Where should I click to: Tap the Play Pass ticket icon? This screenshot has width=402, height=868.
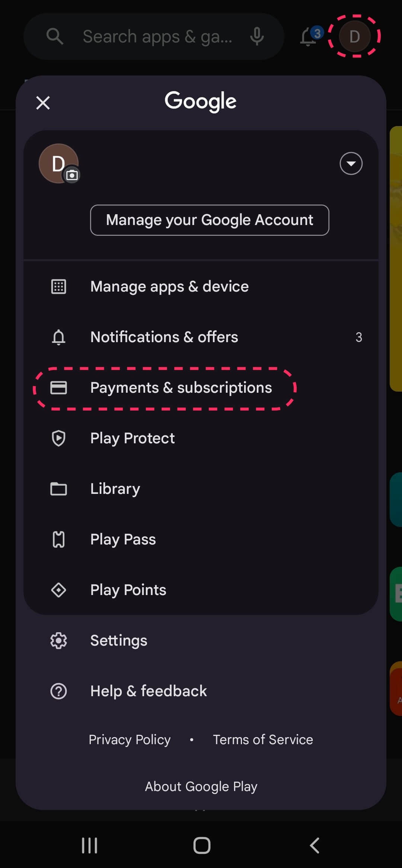(x=58, y=539)
